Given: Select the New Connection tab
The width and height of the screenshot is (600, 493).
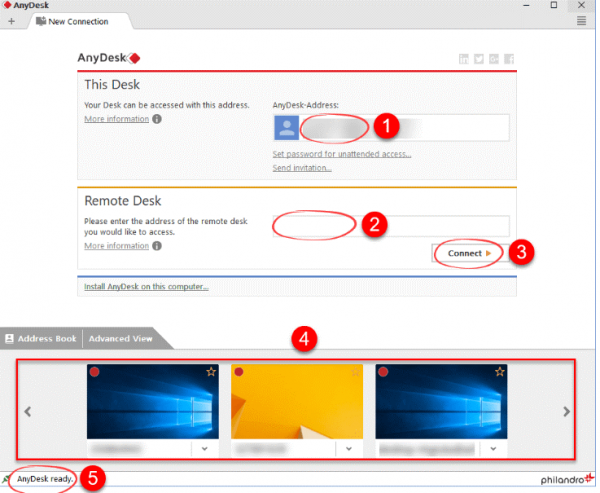Looking at the screenshot, I should [x=80, y=21].
